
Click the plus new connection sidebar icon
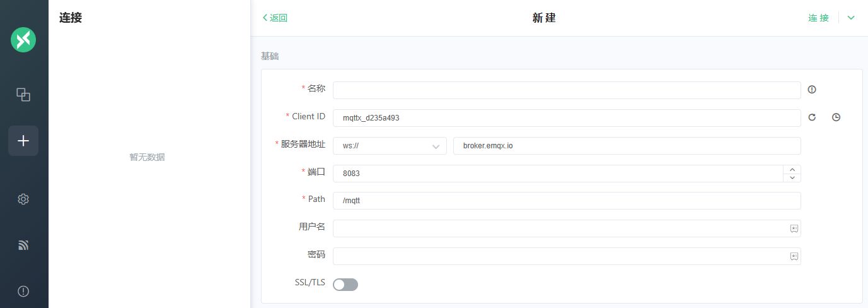point(23,141)
